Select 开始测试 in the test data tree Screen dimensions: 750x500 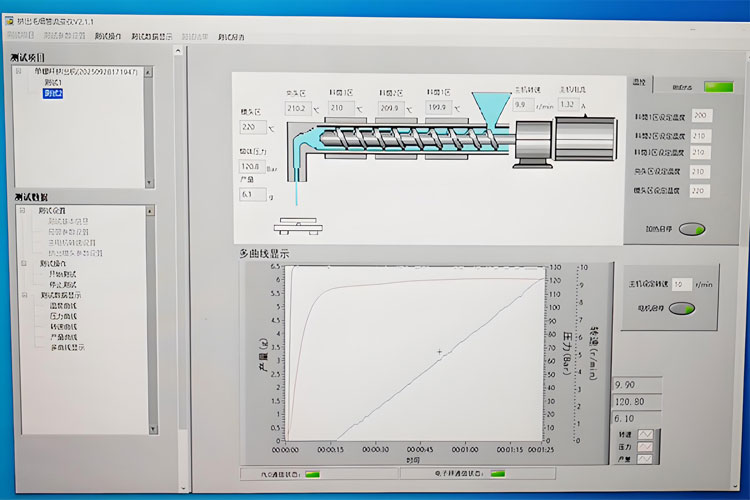click(62, 274)
